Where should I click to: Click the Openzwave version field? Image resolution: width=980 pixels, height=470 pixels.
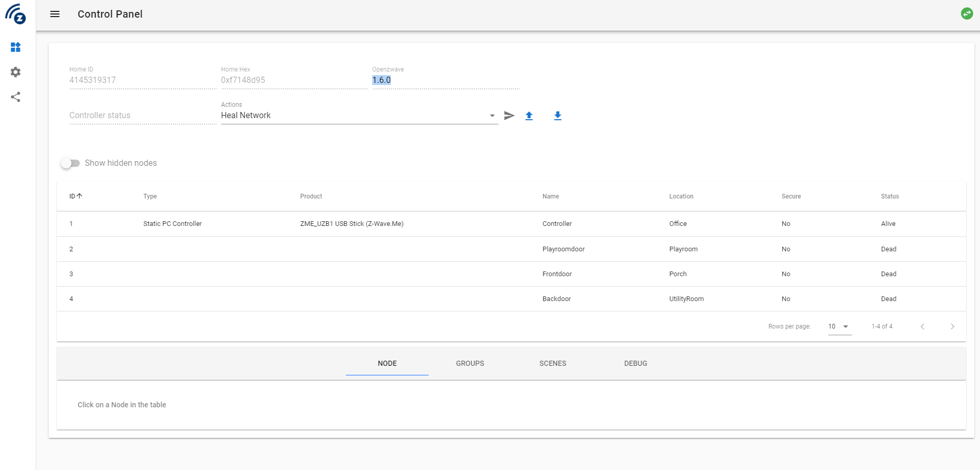[446, 80]
